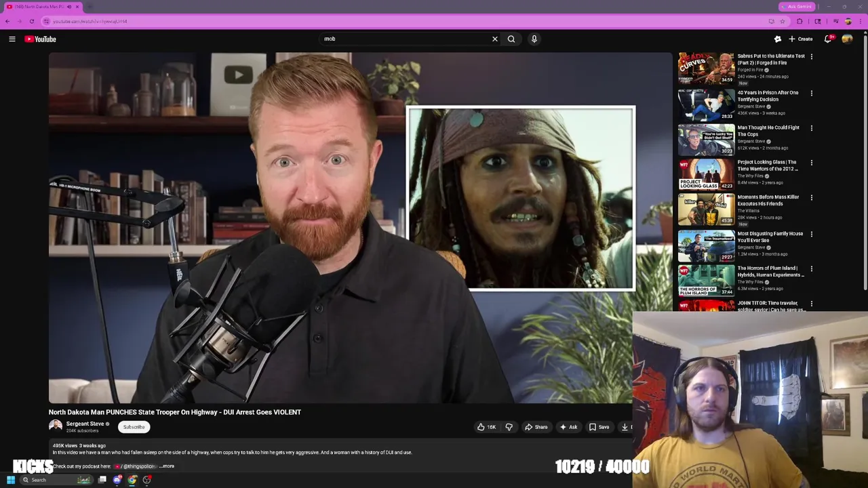Open Sergeant Steve's channel avatar
This screenshot has height=488, width=868.
pyautogui.click(x=56, y=426)
